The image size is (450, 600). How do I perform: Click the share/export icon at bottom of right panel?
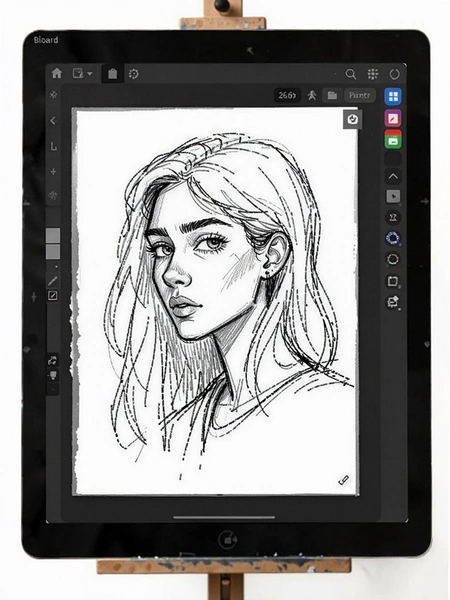[x=393, y=302]
